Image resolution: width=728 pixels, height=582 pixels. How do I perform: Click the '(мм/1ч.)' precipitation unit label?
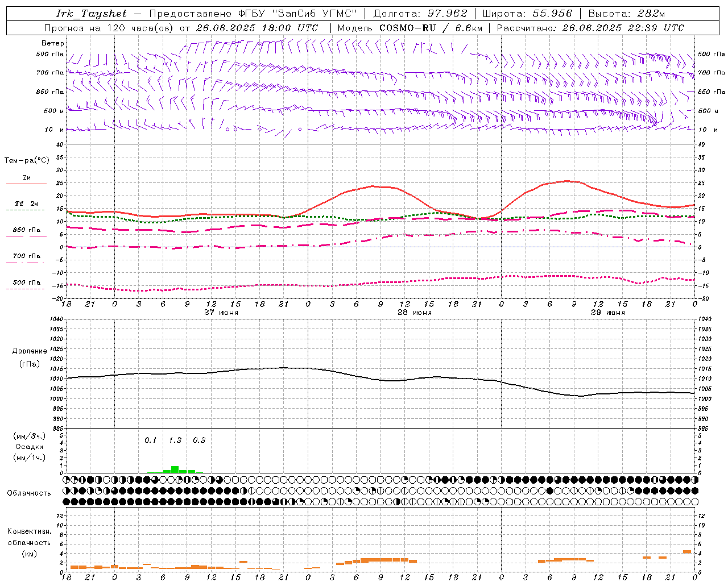click(29, 458)
